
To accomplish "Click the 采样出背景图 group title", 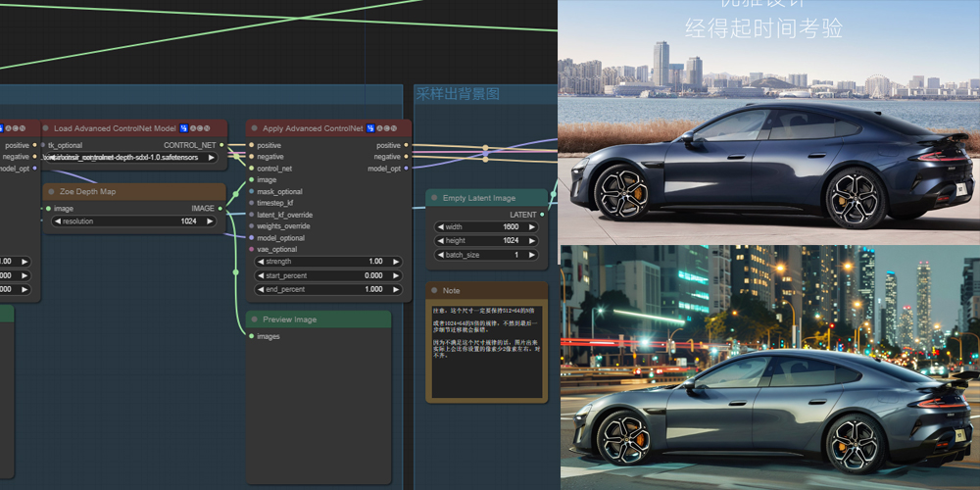I will pos(458,94).
